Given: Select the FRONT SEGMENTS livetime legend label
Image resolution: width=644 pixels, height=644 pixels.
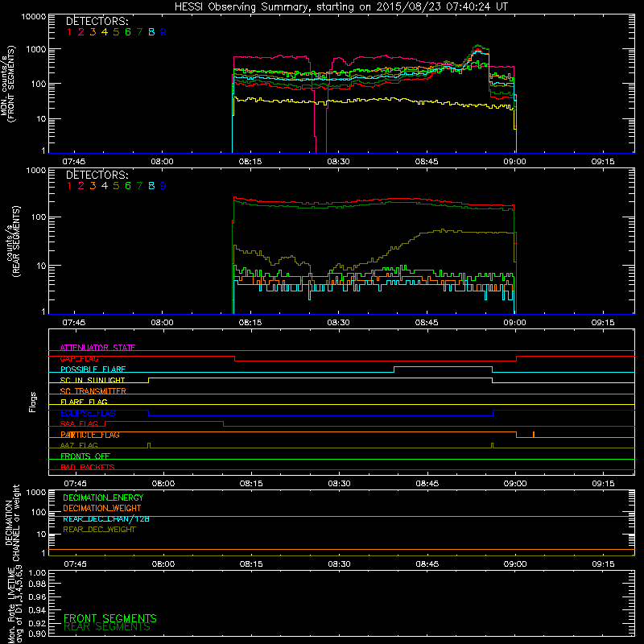Looking at the screenshot, I should point(110,618).
